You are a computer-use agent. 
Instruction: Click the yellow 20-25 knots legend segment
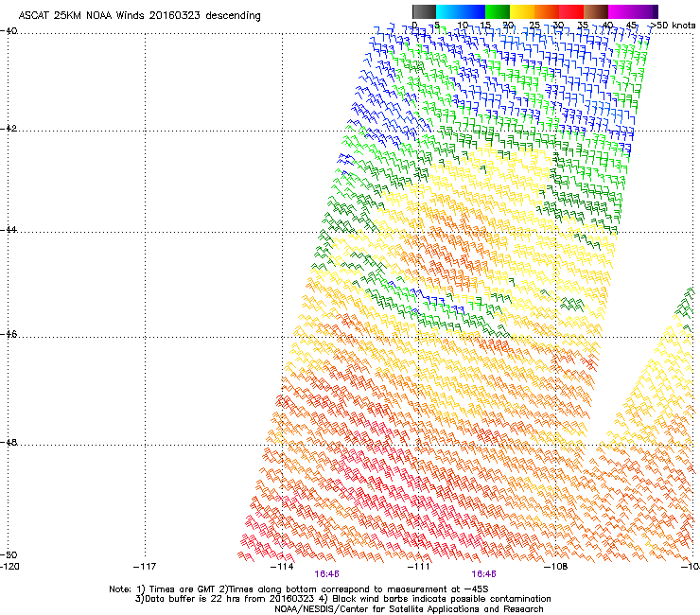[522, 11]
